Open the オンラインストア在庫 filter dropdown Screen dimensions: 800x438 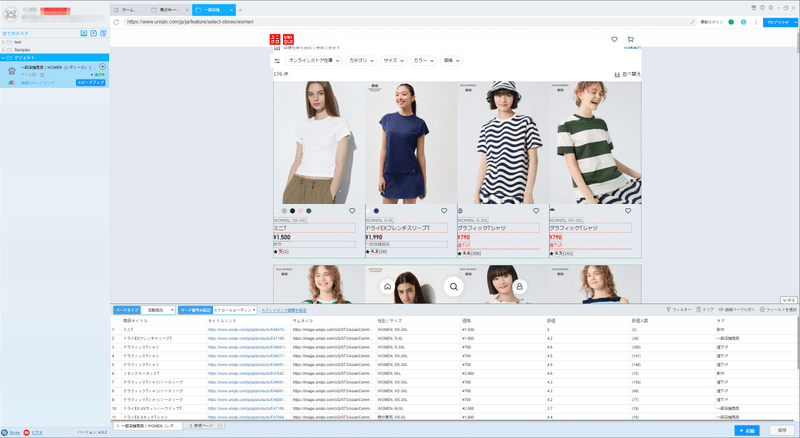pos(313,61)
